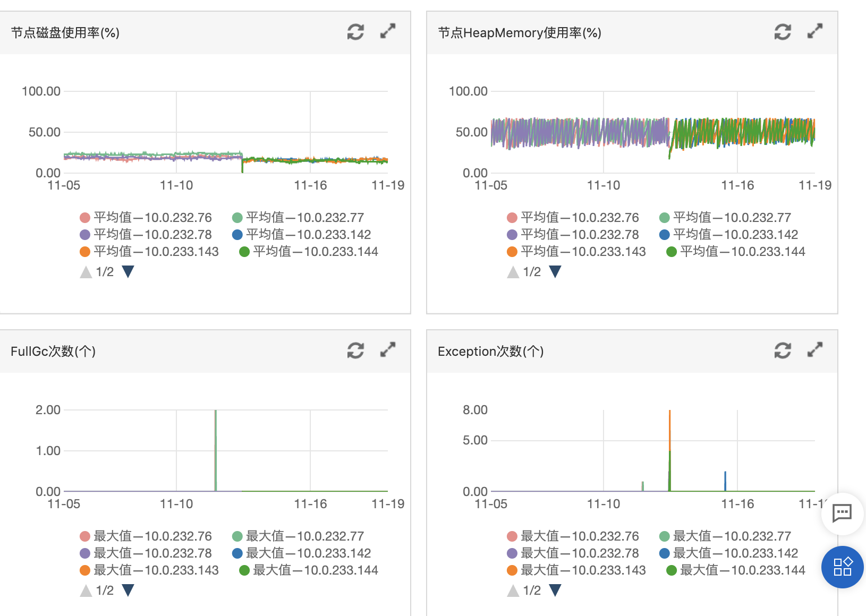Screen dimensions: 866x616
Task: Toggle 平均值—10.0.232.77 series in disk usage chart
Action: (298, 218)
